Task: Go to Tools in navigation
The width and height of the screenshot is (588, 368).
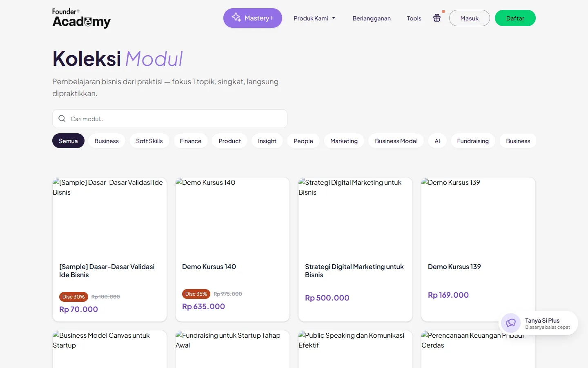Action: coord(414,18)
